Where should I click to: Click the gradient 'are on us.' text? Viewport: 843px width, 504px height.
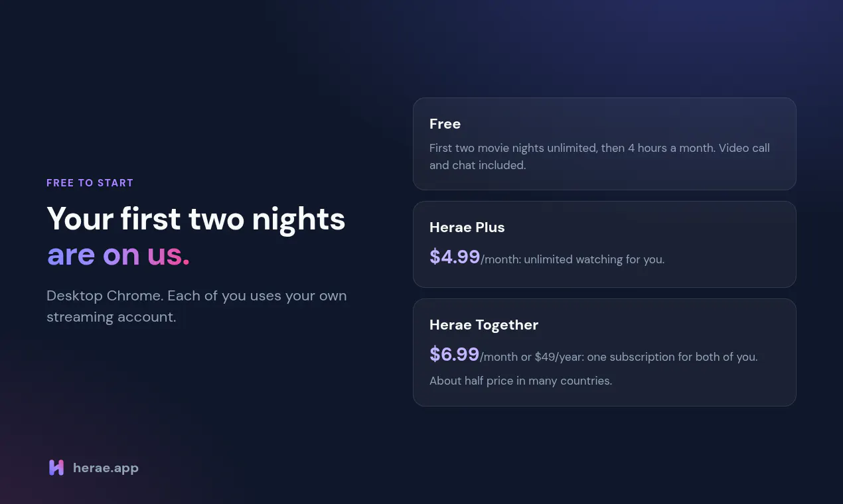[x=118, y=255]
